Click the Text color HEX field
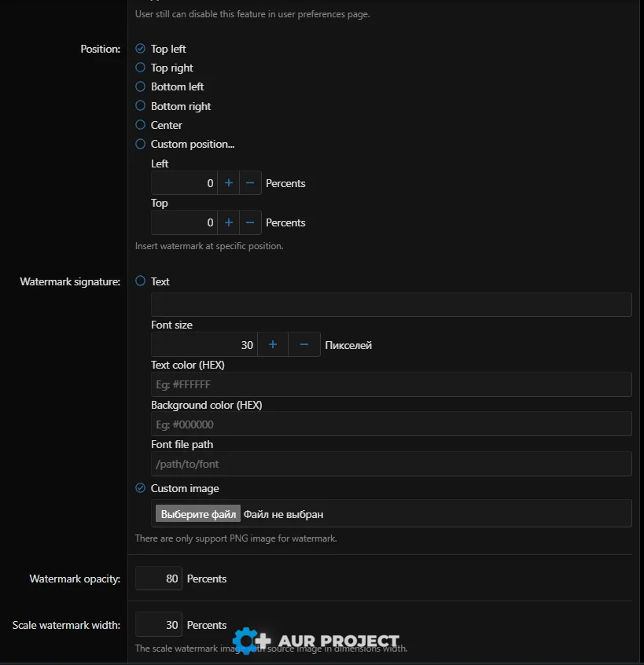This screenshot has height=665, width=644. 391,385
